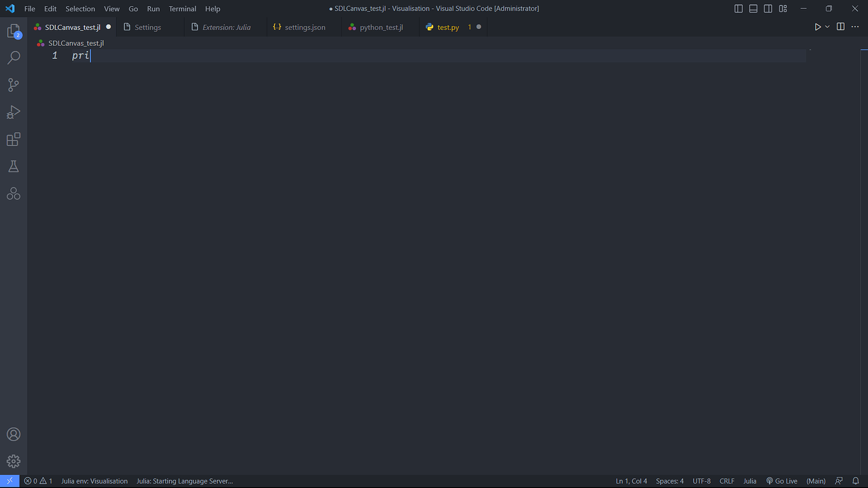Click the Julia env: Visualisation status item
Image resolution: width=868 pixels, height=488 pixels.
tap(94, 480)
